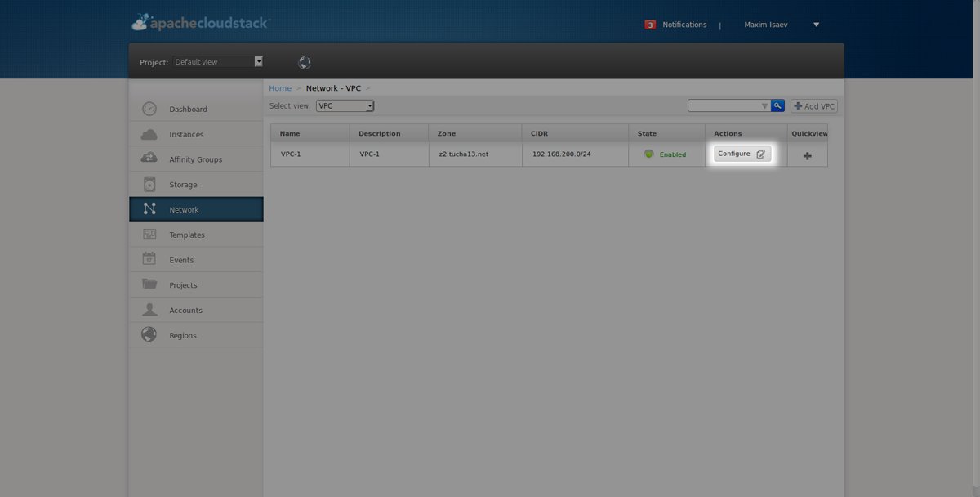The image size is (980, 497).
Task: Open the Events section
Action: point(196,260)
